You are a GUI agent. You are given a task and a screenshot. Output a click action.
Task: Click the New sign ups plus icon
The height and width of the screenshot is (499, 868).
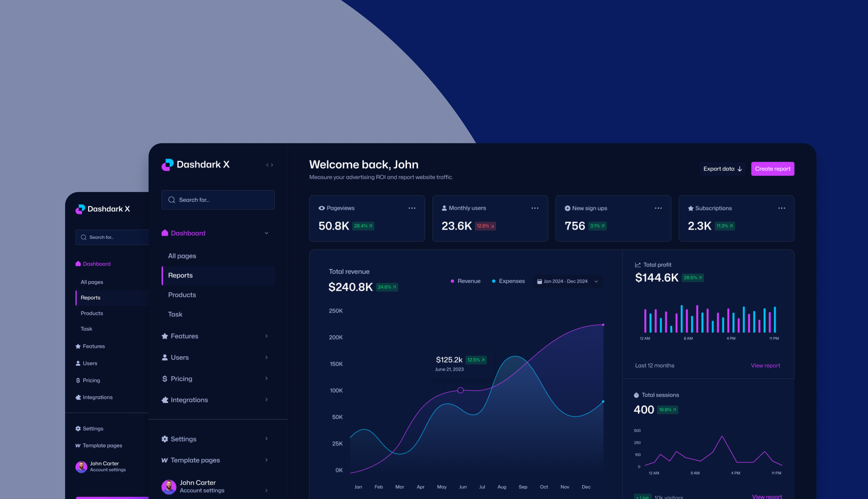pos(567,208)
